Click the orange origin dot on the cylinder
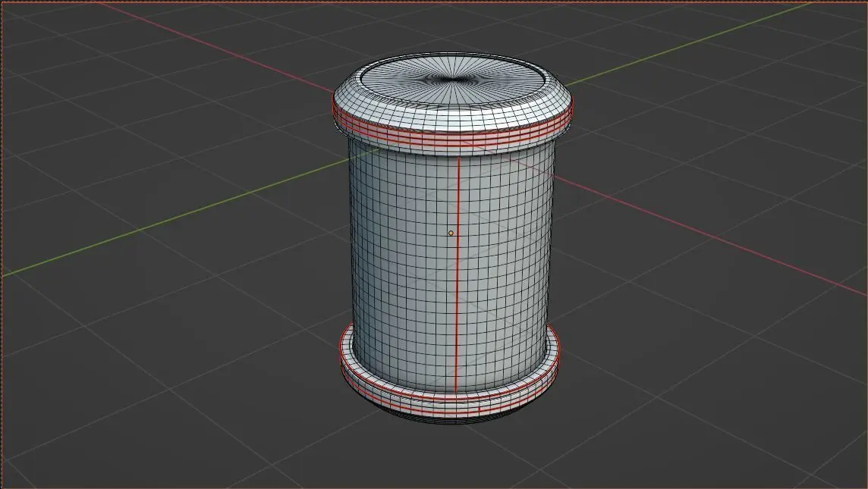868x489 pixels. coord(451,234)
